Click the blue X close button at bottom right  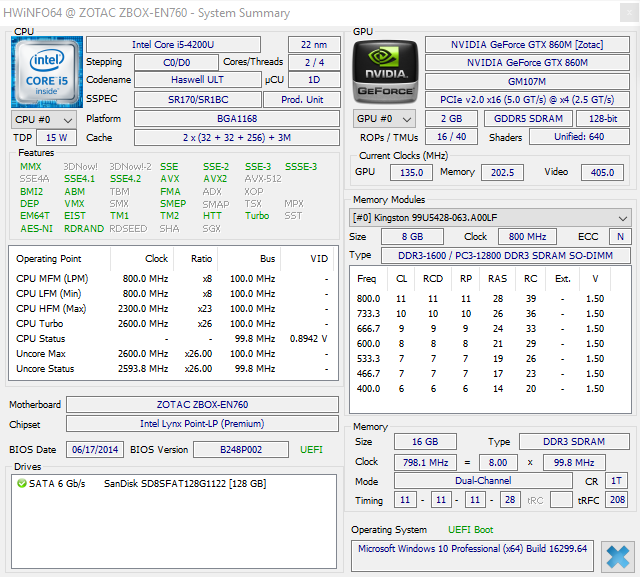(618, 556)
